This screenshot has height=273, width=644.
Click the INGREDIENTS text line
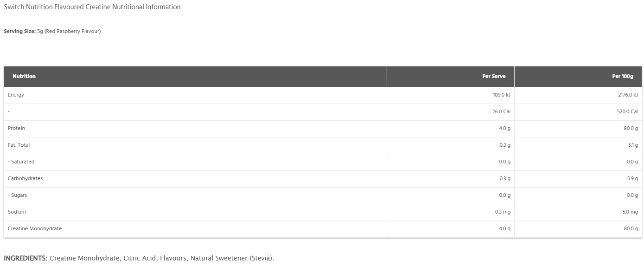tap(139, 258)
